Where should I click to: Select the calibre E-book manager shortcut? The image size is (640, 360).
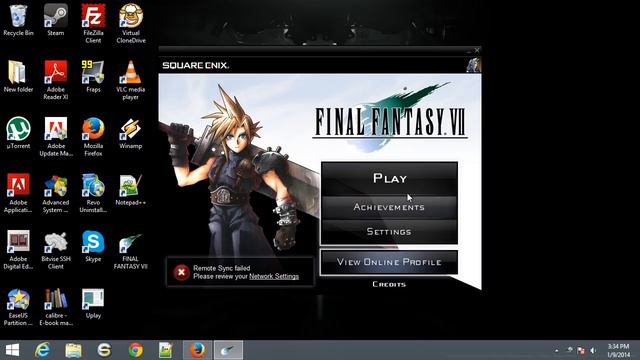tap(56, 306)
